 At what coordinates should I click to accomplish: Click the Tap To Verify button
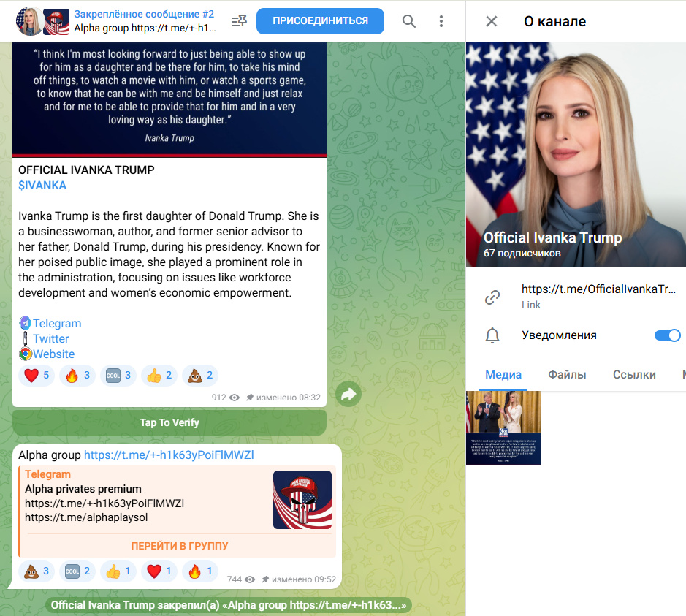(169, 422)
